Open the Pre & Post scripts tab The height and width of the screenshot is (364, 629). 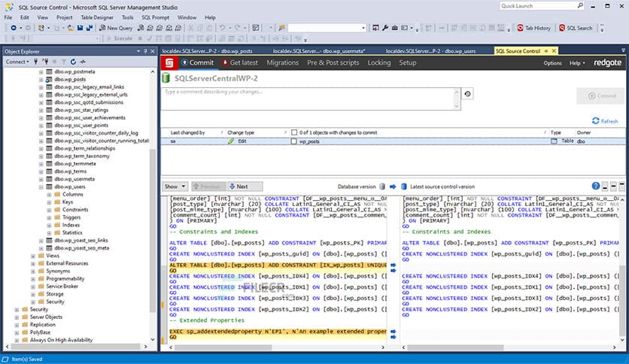pos(333,62)
